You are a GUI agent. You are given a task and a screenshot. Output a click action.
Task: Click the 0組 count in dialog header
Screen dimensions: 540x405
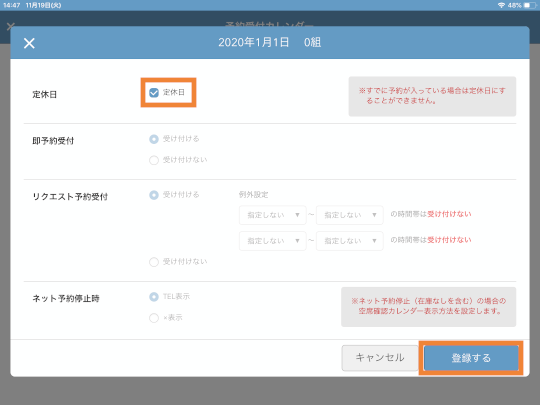click(312, 42)
